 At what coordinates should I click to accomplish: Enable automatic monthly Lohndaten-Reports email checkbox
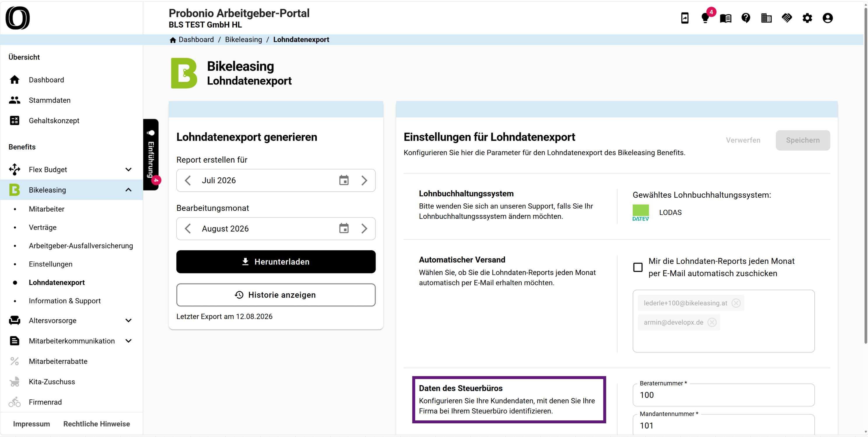click(638, 267)
